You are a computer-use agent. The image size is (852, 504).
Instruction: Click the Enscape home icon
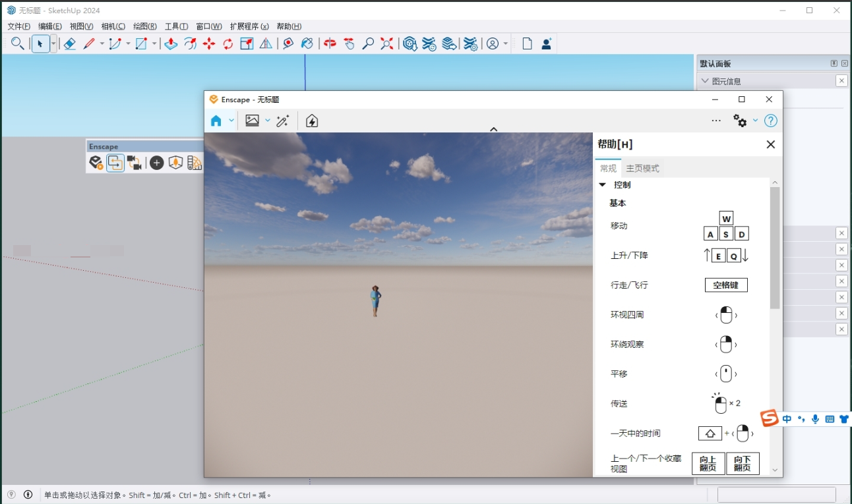(x=216, y=121)
